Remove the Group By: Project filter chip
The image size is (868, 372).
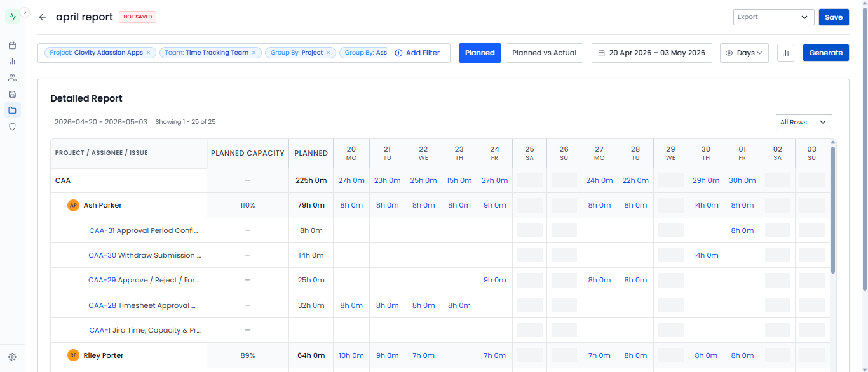tap(328, 53)
